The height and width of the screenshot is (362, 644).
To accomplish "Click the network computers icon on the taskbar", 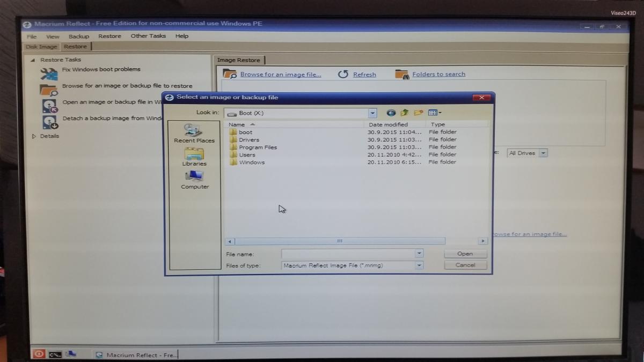I will (x=70, y=354).
